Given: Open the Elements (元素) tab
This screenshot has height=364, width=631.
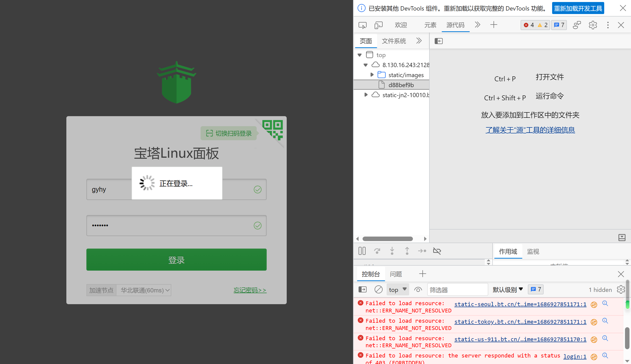Looking at the screenshot, I should pyautogui.click(x=430, y=25).
